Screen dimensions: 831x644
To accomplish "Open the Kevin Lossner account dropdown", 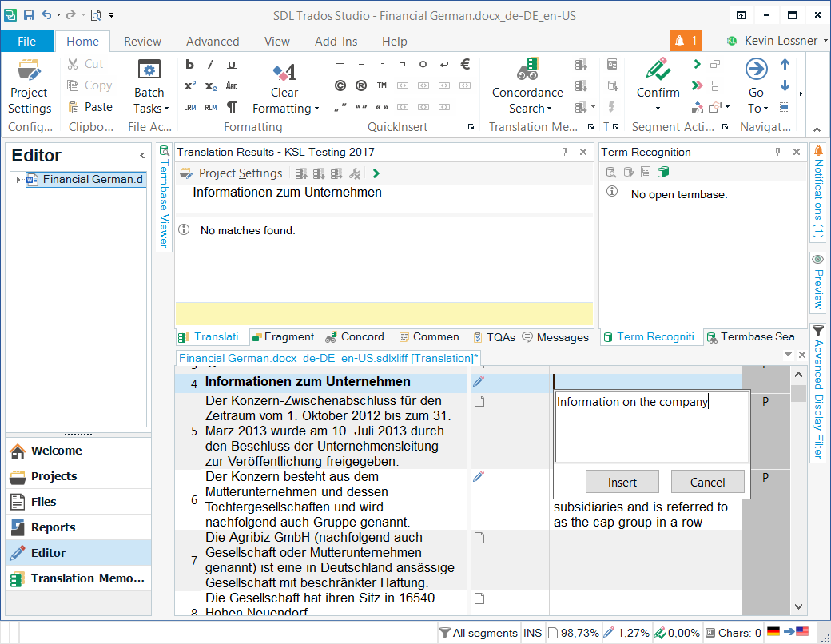I will click(825, 41).
